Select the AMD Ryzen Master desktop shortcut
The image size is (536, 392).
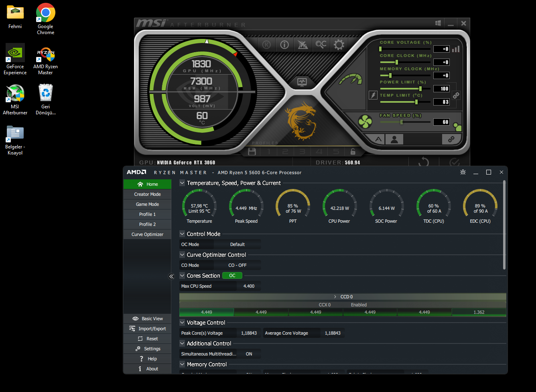[45, 61]
